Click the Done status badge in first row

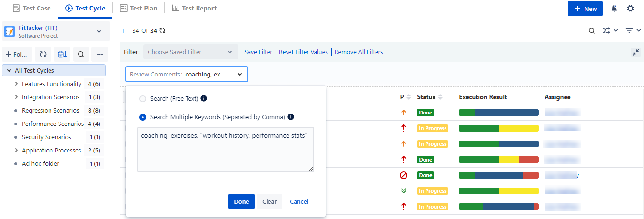[426, 113]
